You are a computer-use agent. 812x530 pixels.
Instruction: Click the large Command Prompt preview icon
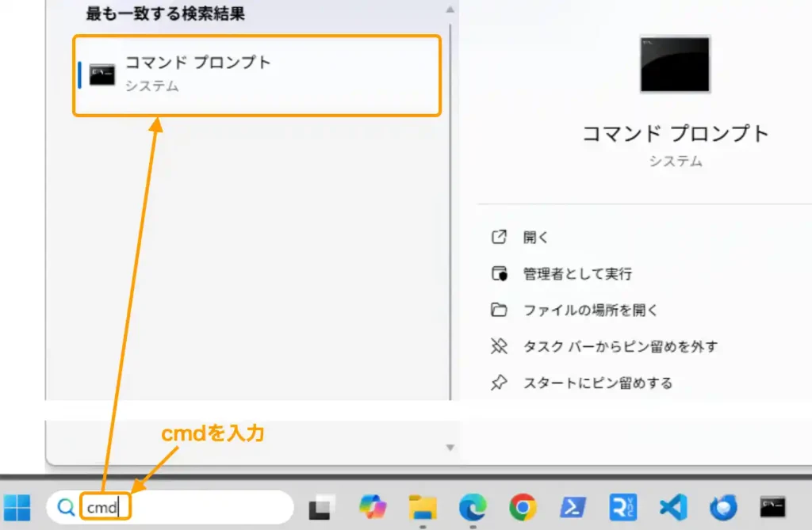coord(673,65)
